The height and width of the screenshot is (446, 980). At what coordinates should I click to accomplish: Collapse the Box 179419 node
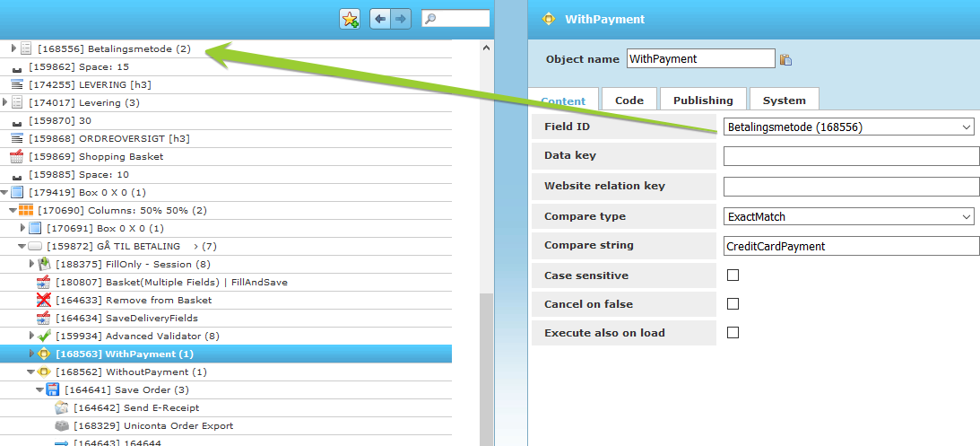(5, 193)
